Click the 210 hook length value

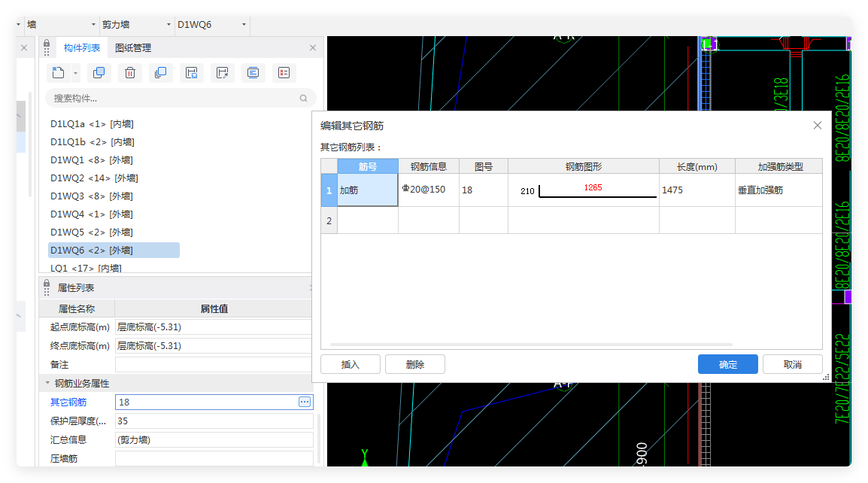pyautogui.click(x=527, y=191)
